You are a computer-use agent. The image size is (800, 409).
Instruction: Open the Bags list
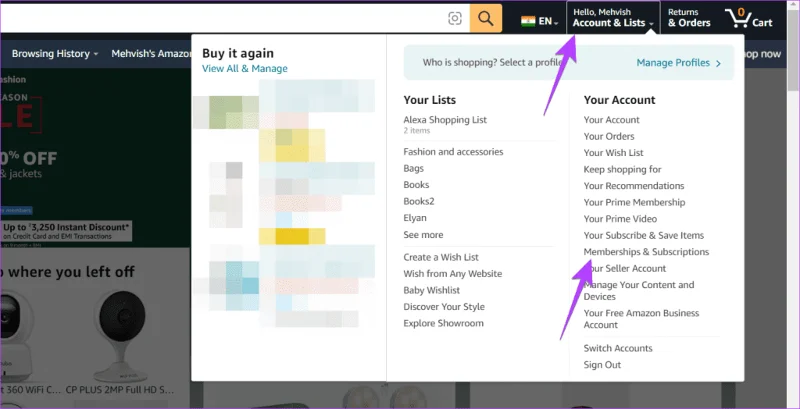point(413,168)
